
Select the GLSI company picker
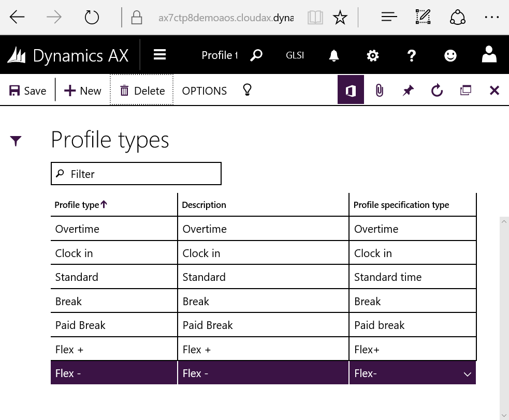point(295,55)
